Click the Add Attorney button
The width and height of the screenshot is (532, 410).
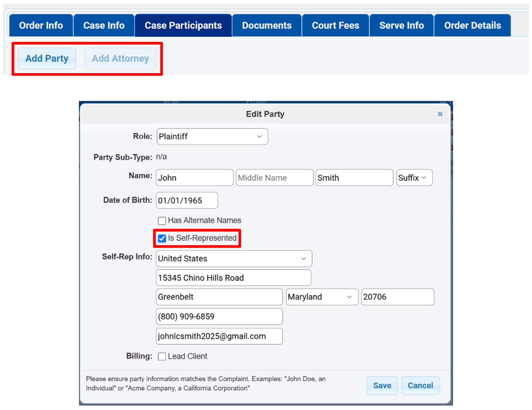120,58
